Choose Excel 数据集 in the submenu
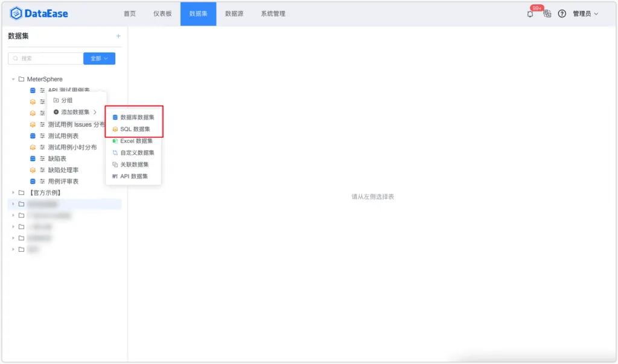Viewport: 618px width, 364px height. [133, 141]
